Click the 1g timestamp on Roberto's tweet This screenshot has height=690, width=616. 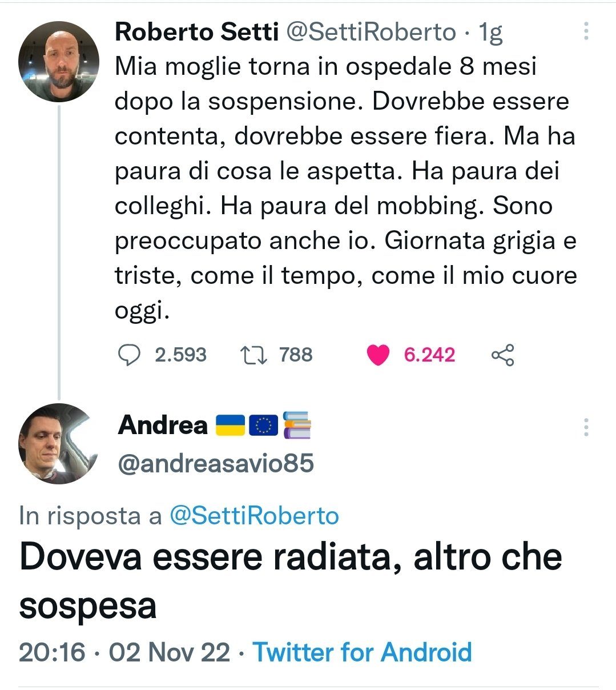(490, 33)
